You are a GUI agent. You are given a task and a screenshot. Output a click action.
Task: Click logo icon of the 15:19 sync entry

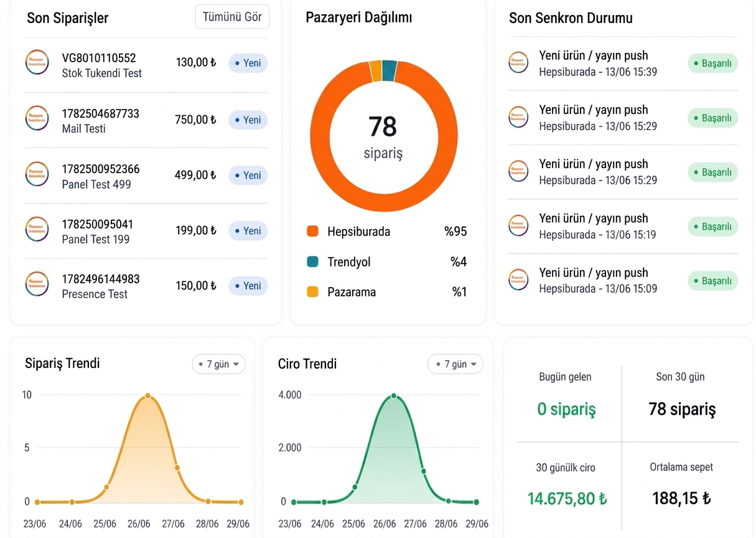518,225
